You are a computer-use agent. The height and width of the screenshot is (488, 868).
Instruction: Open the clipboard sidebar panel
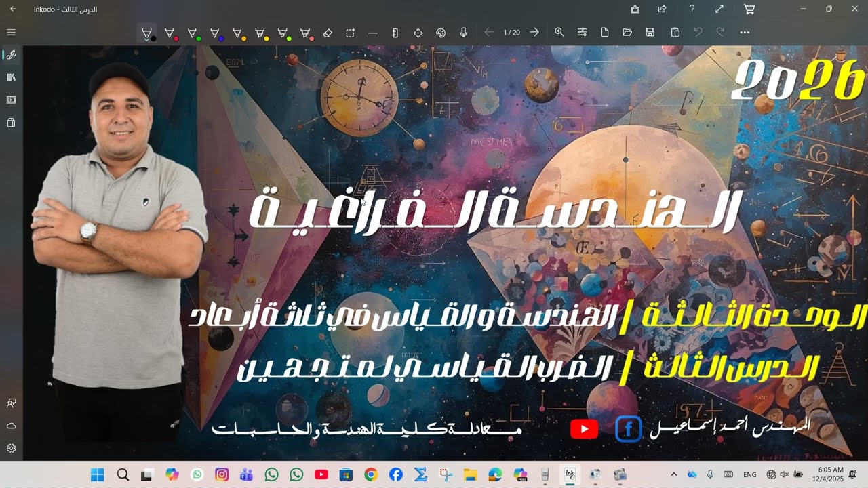pyautogui.click(x=11, y=123)
